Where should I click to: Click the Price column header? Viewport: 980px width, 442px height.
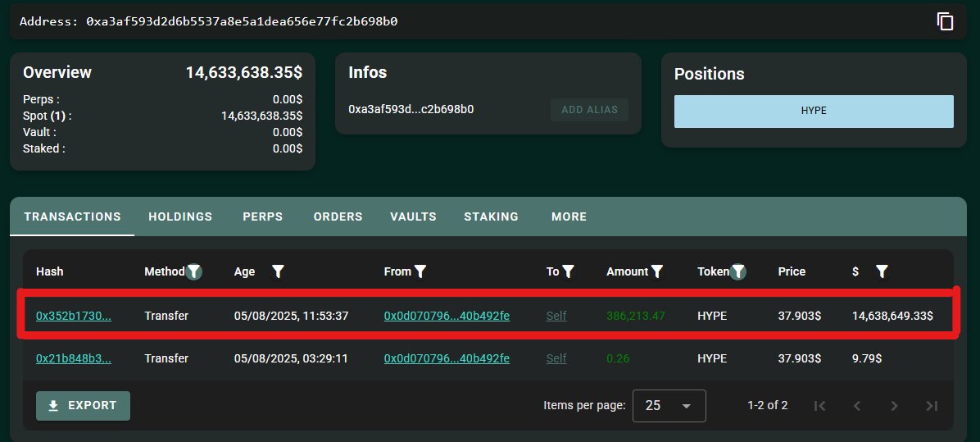pyautogui.click(x=792, y=271)
